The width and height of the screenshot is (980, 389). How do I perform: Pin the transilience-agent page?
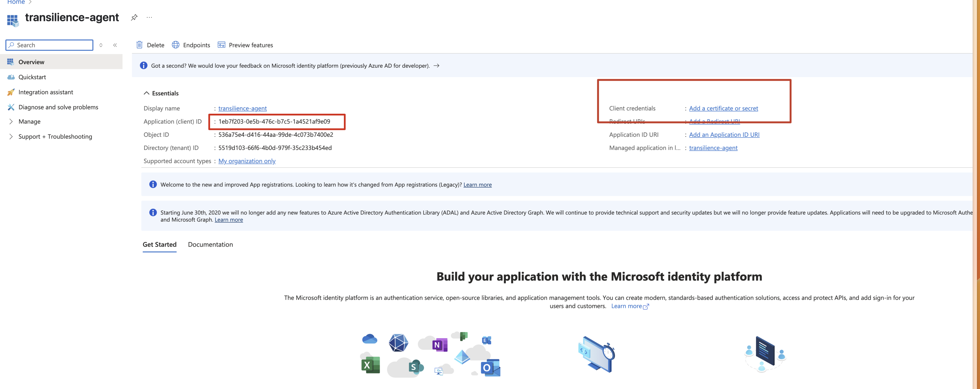click(x=134, y=18)
